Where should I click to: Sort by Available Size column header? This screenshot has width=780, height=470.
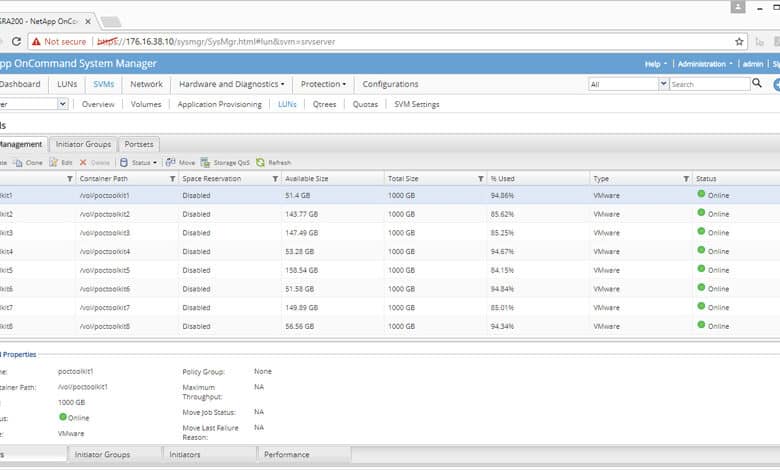[x=306, y=179]
